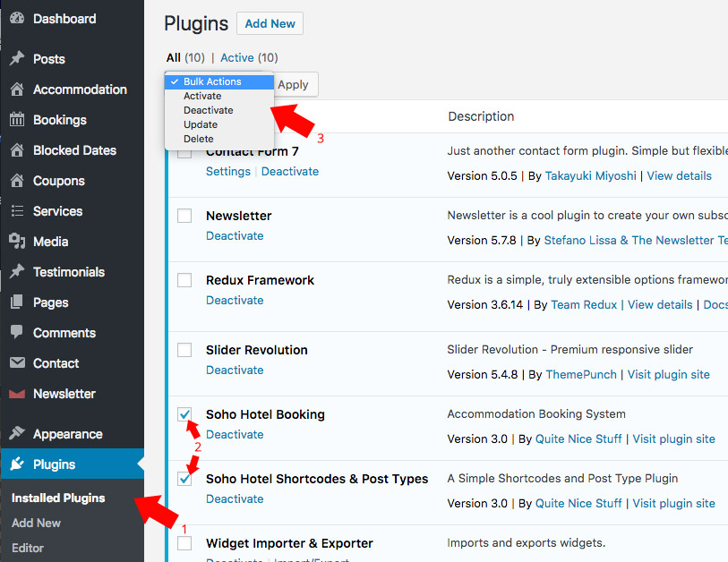Click the Bookings calendar icon
This screenshot has height=562, width=728.
17,120
